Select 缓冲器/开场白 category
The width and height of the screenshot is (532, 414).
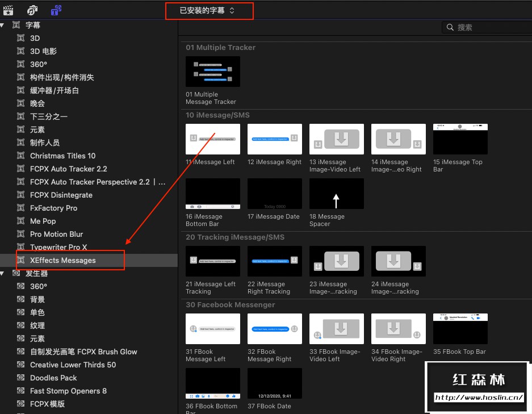click(x=55, y=90)
